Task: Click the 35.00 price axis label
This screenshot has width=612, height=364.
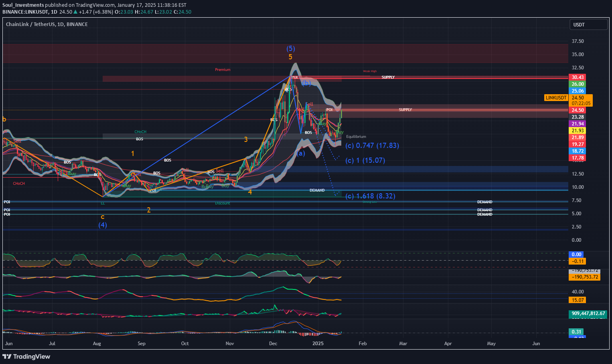Action: tap(578, 55)
